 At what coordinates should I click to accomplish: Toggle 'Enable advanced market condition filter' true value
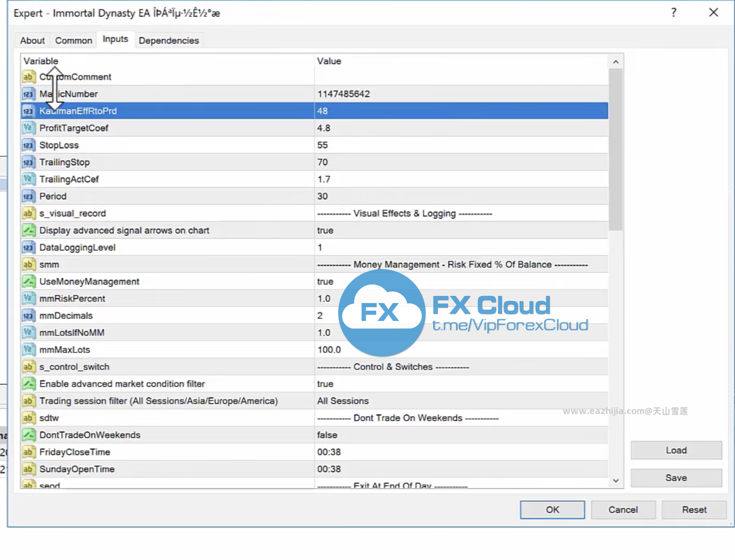(325, 384)
